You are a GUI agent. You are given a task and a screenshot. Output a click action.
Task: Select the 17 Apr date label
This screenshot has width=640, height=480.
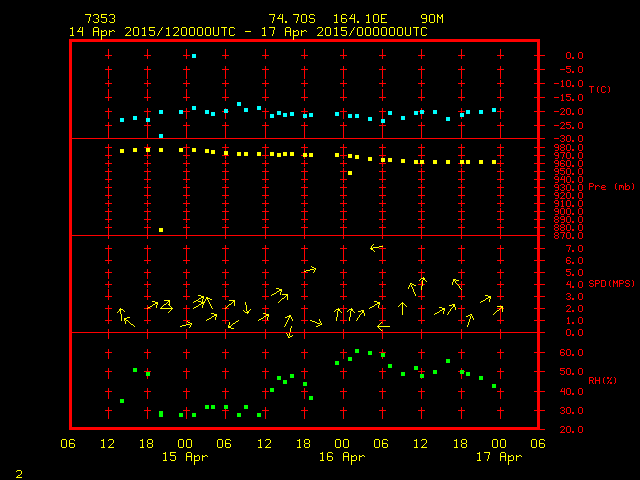pyautogui.click(x=497, y=457)
